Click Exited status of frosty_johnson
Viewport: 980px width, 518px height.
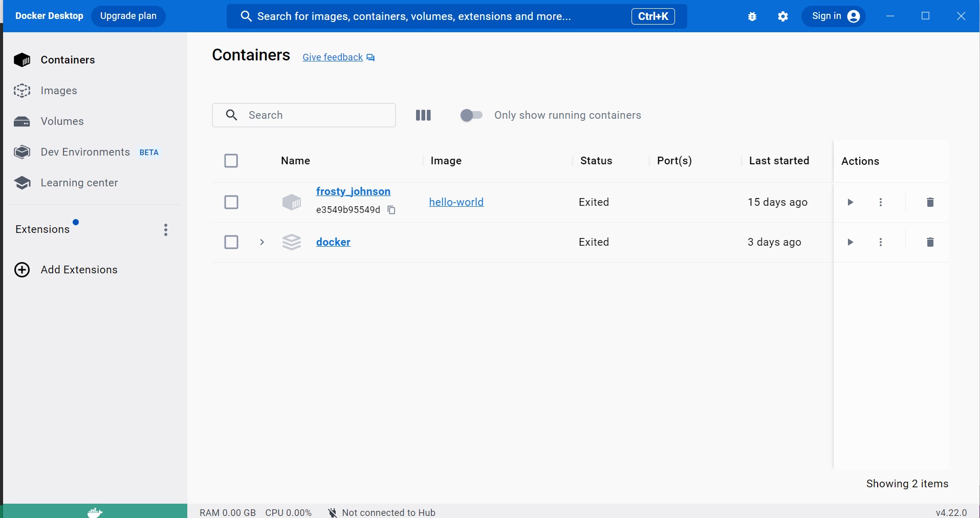pos(594,202)
